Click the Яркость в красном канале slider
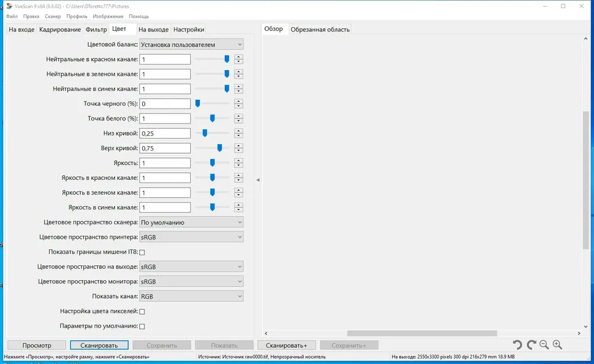This screenshot has height=364, width=594. click(x=212, y=178)
